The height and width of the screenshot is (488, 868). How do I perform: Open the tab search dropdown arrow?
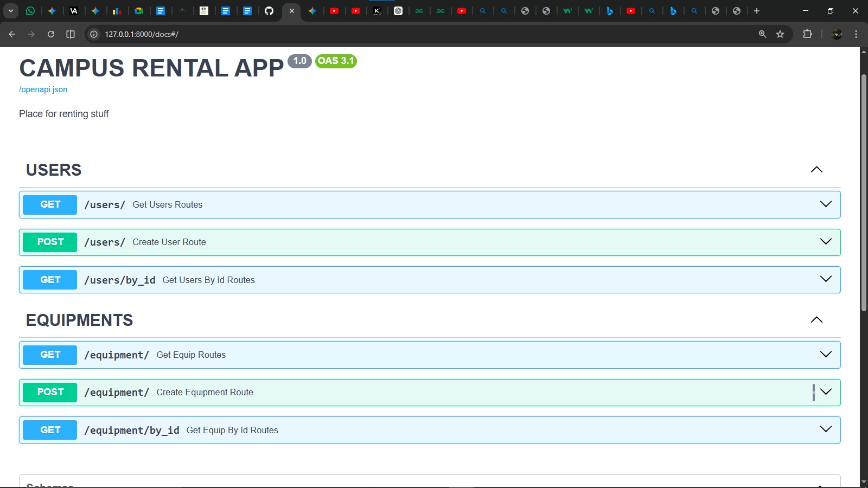11,11
